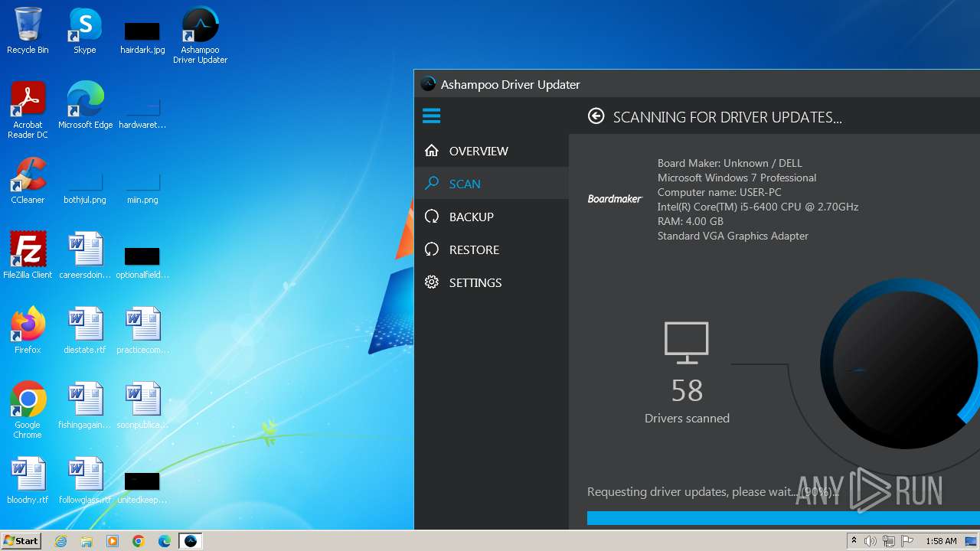The height and width of the screenshot is (551, 980).
Task: Launch Microsoft Edge from the taskbar
Action: (165, 541)
